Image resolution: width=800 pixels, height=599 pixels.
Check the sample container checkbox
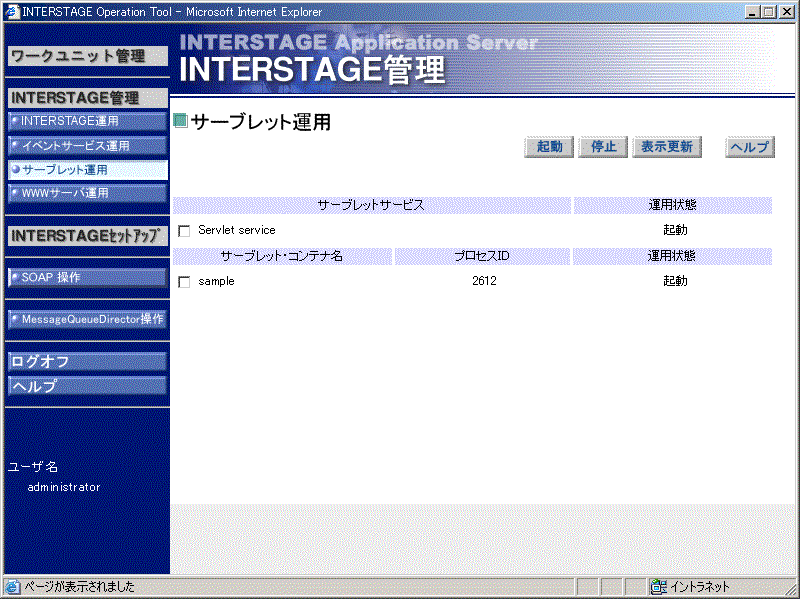[184, 282]
